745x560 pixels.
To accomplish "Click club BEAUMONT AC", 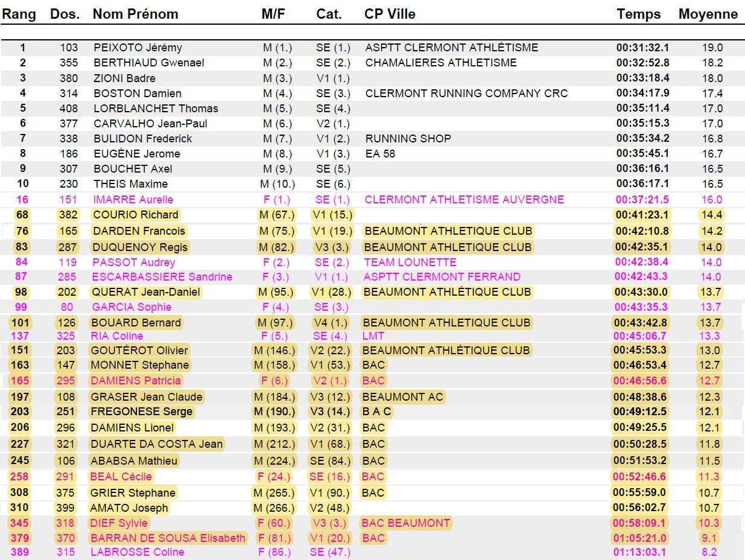I will [402, 397].
